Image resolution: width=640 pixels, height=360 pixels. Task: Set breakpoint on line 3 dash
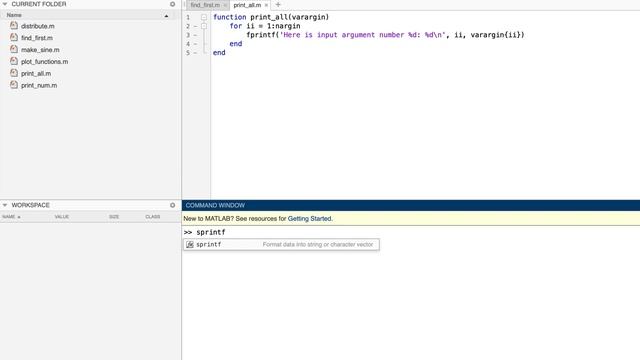[195, 35]
